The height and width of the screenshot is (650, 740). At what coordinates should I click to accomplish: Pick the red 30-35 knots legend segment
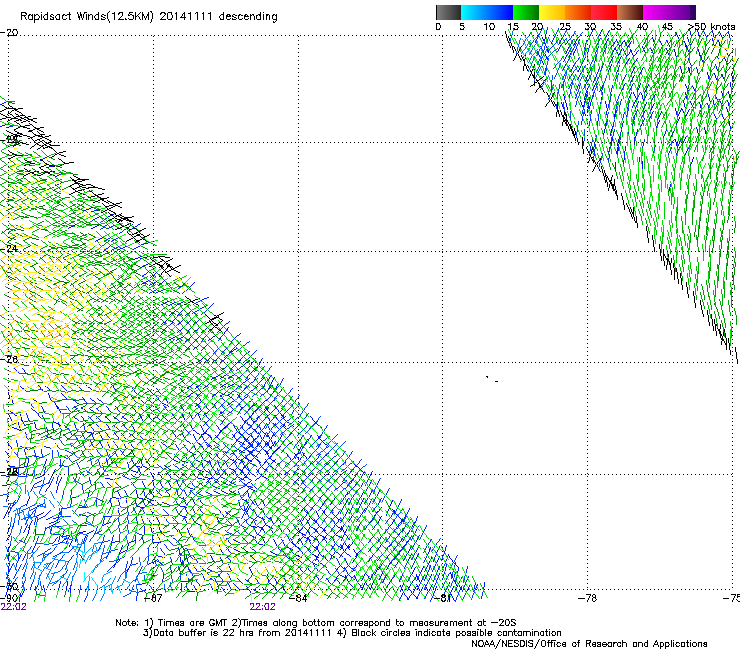[x=604, y=12]
